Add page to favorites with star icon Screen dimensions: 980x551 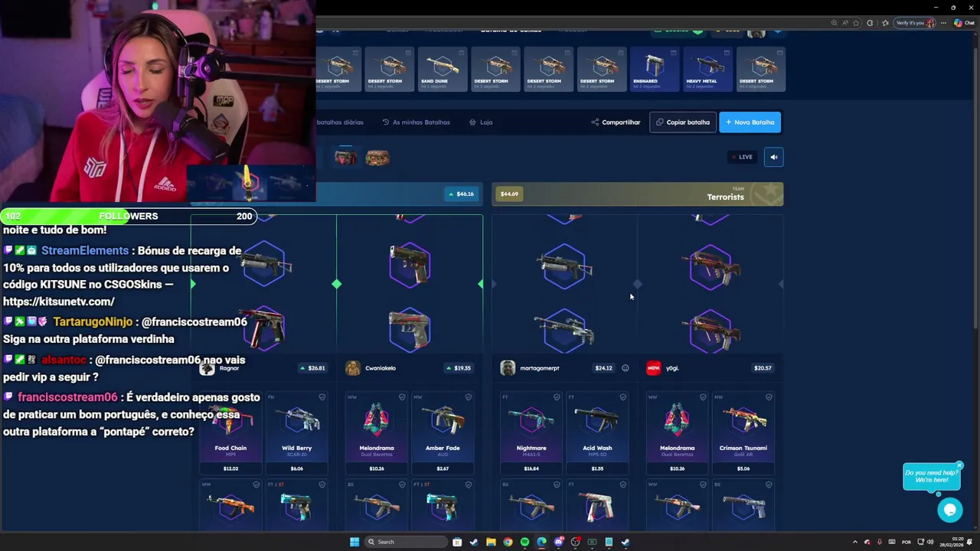[x=856, y=23]
